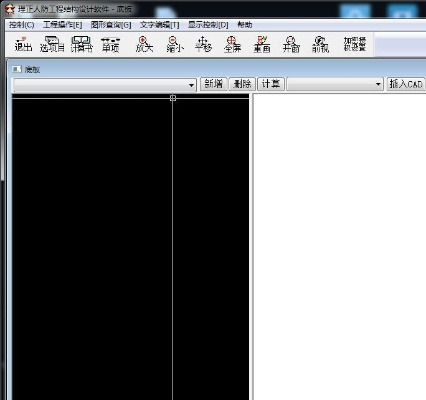Open the 文字编辑[T] menu
The height and width of the screenshot is (400, 426).
159,25
